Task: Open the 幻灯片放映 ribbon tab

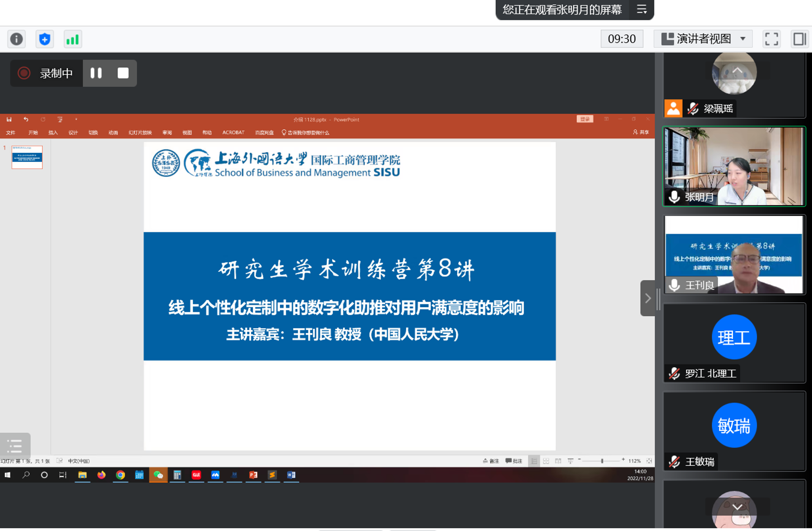Action: coord(140,133)
